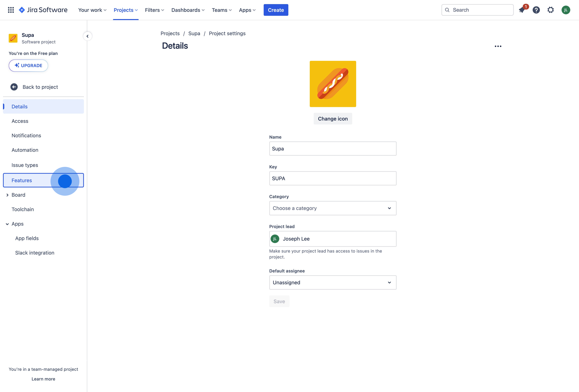Open notifications with the bell icon

coord(522,10)
